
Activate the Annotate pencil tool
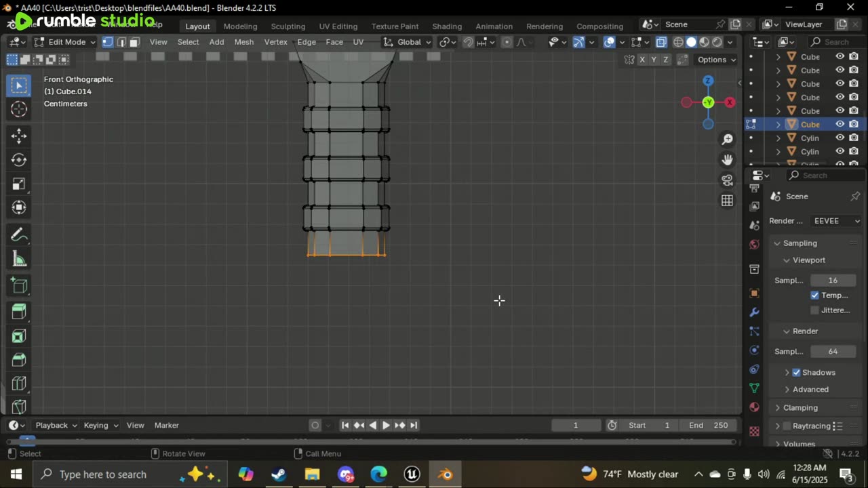tap(19, 235)
